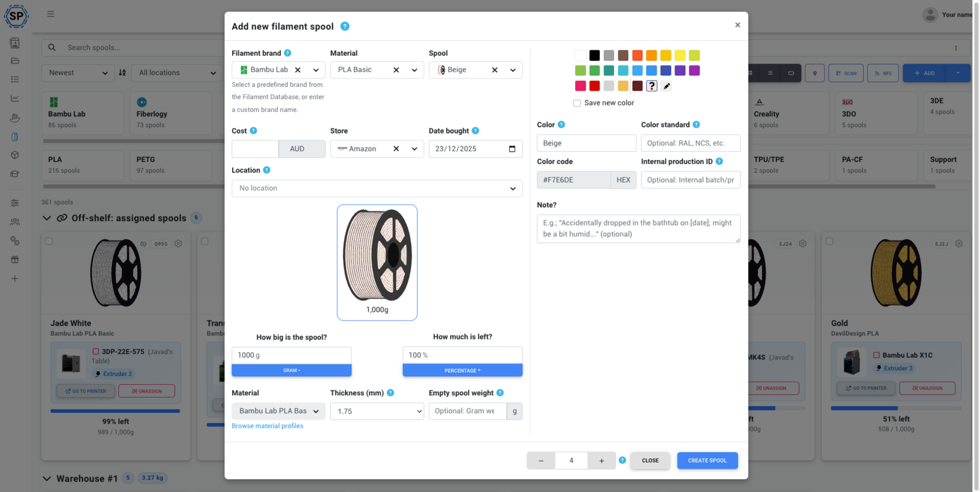Click the CLOSE button

pyautogui.click(x=650, y=461)
